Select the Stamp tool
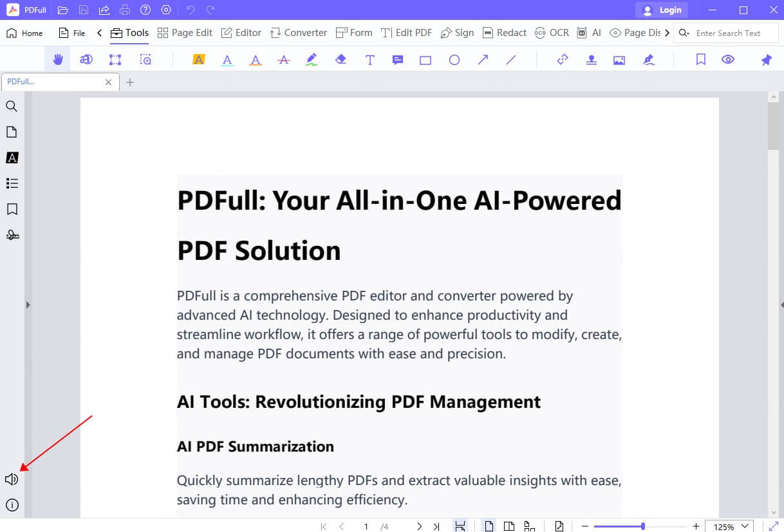The width and height of the screenshot is (784, 532). click(x=591, y=60)
